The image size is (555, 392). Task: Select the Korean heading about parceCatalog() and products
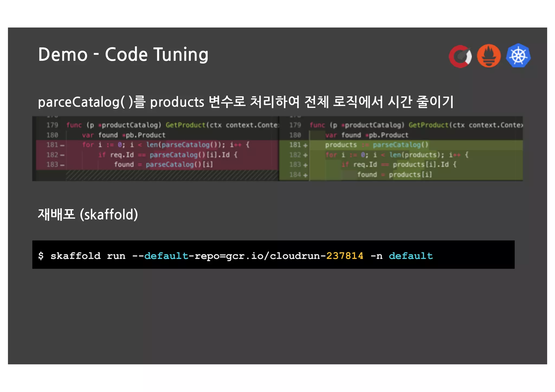tap(246, 102)
